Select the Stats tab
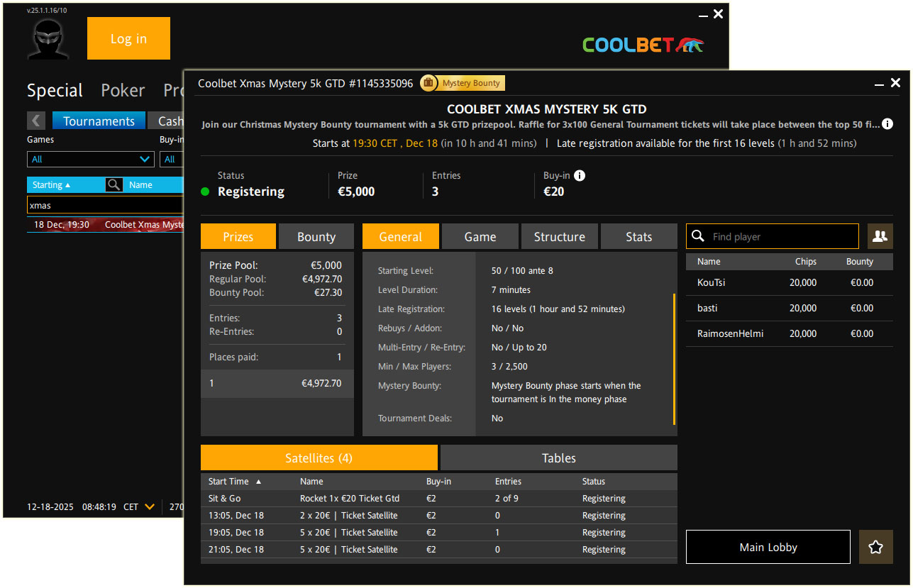The image size is (913, 588). [x=638, y=237]
